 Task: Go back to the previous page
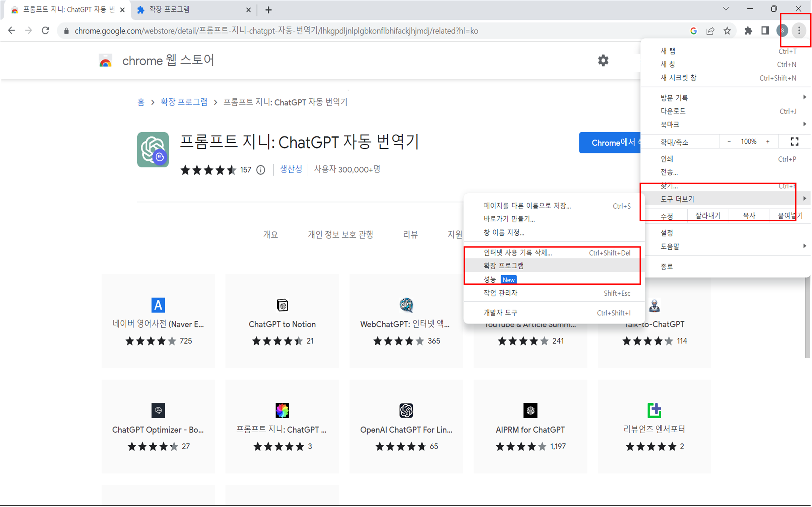(12, 30)
